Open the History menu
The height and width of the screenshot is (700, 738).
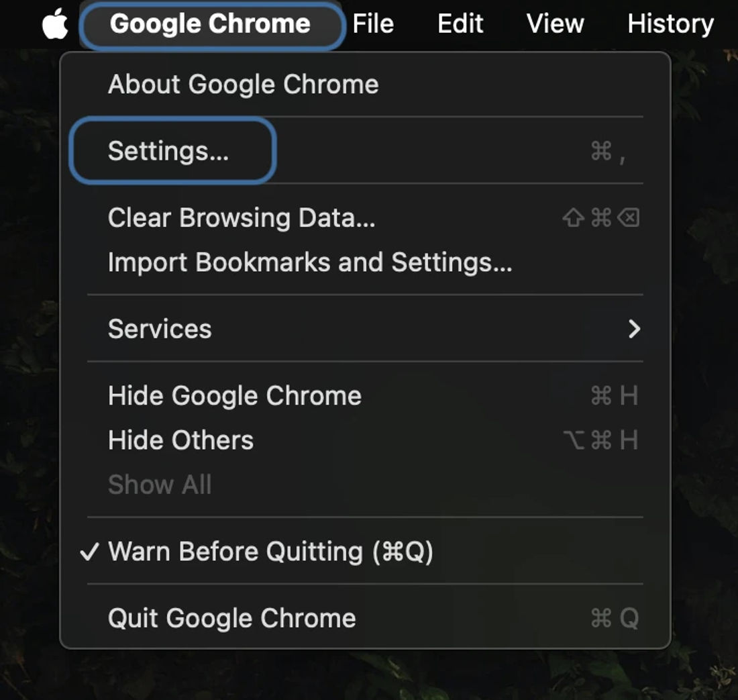pos(670,23)
